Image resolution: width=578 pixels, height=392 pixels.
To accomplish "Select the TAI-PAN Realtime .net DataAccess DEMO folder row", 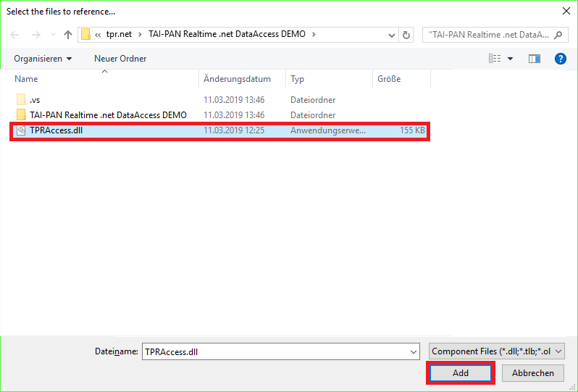I will [220, 115].
